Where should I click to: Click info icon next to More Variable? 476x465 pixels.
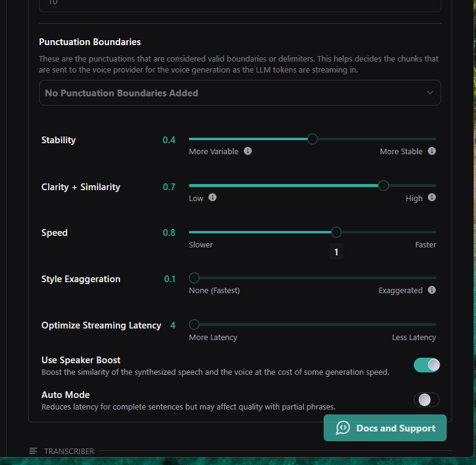pyautogui.click(x=248, y=151)
